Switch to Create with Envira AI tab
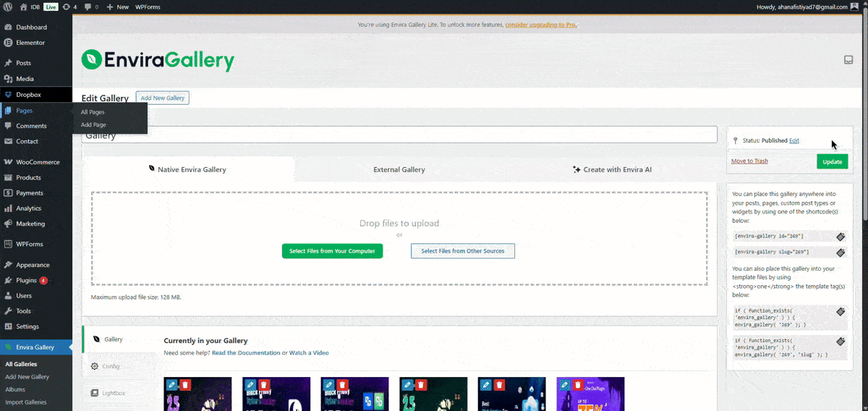The height and width of the screenshot is (411, 868). [x=612, y=169]
